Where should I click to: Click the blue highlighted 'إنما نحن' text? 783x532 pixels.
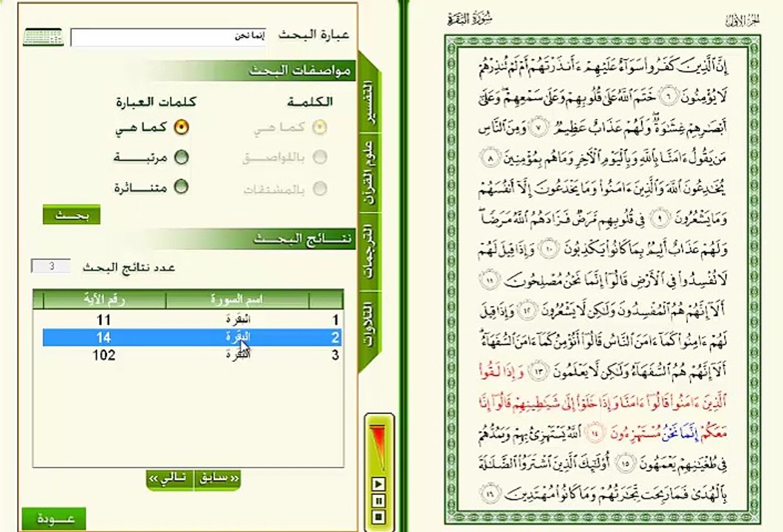pyautogui.click(x=679, y=434)
